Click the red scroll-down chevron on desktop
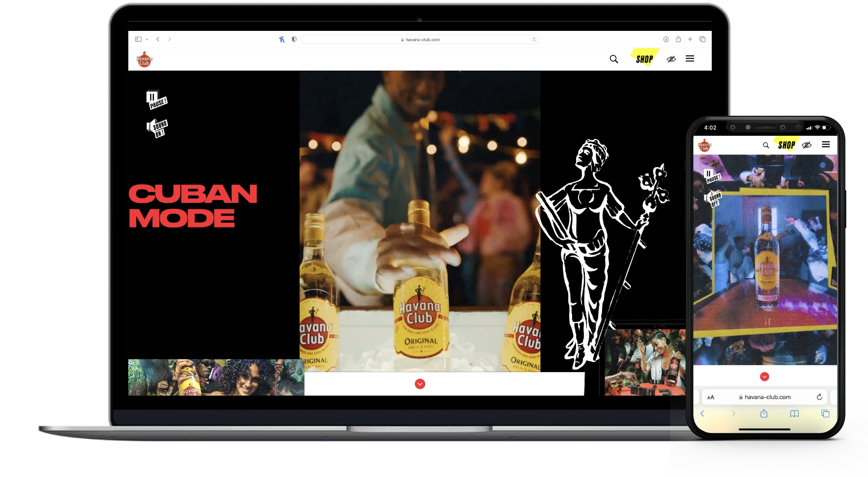Screen dimensions: 868x477 420,384
